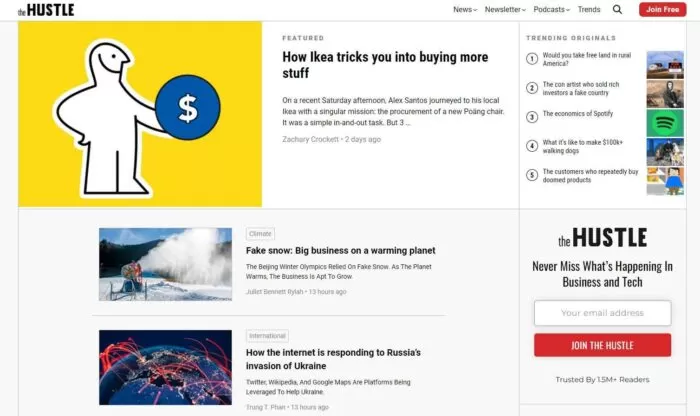Open the Spotify logo thumbnail
The image size is (700, 416).
pyautogui.click(x=665, y=123)
